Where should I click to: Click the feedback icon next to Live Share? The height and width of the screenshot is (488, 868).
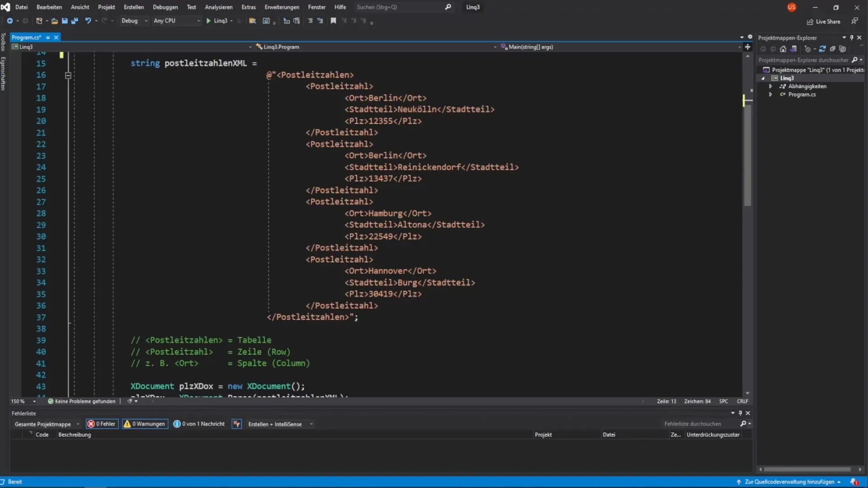click(854, 21)
